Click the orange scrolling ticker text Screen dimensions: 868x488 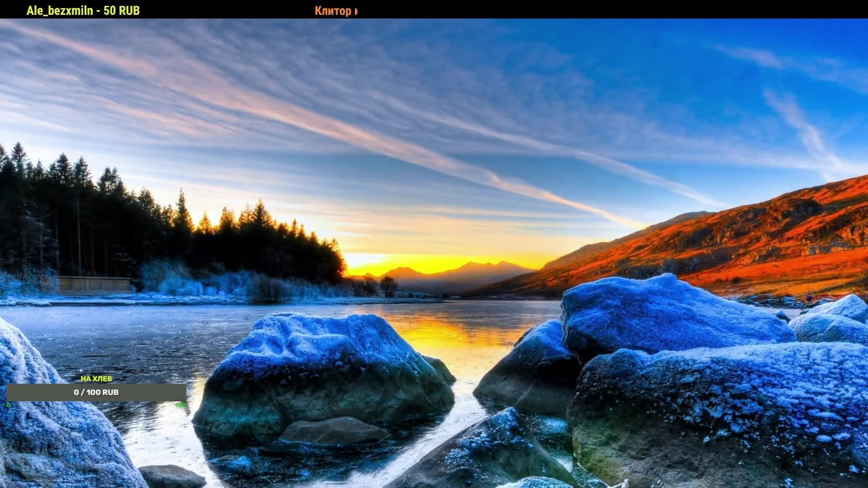click(x=335, y=11)
